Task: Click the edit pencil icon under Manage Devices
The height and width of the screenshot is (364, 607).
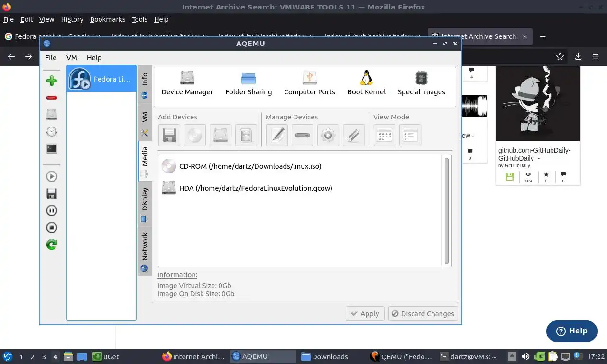Action: (x=277, y=136)
